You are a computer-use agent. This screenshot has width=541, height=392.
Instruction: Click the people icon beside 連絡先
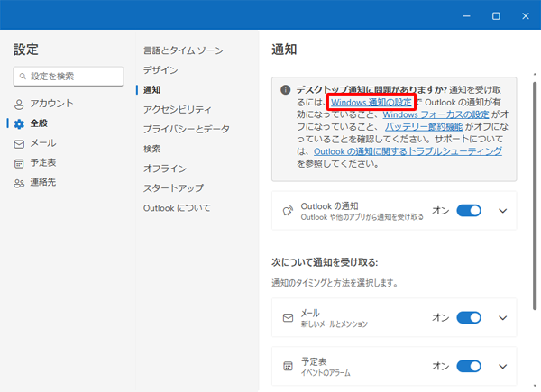19,183
